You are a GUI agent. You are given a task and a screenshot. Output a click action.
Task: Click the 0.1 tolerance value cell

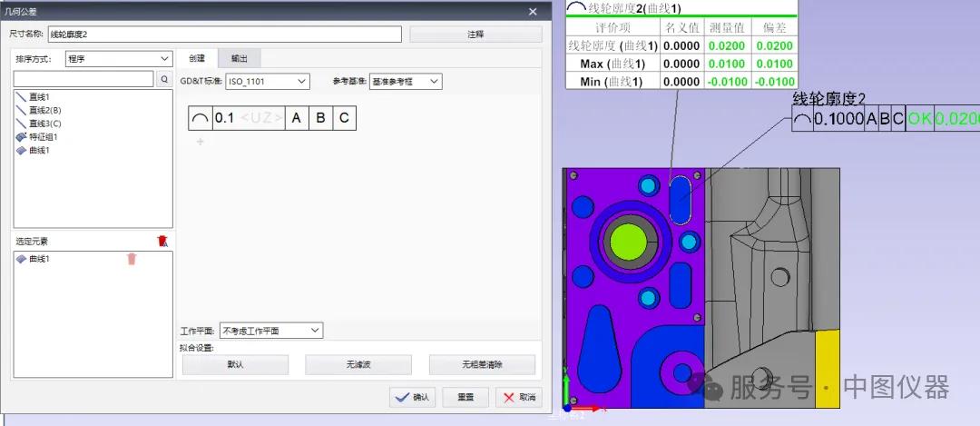(x=224, y=118)
